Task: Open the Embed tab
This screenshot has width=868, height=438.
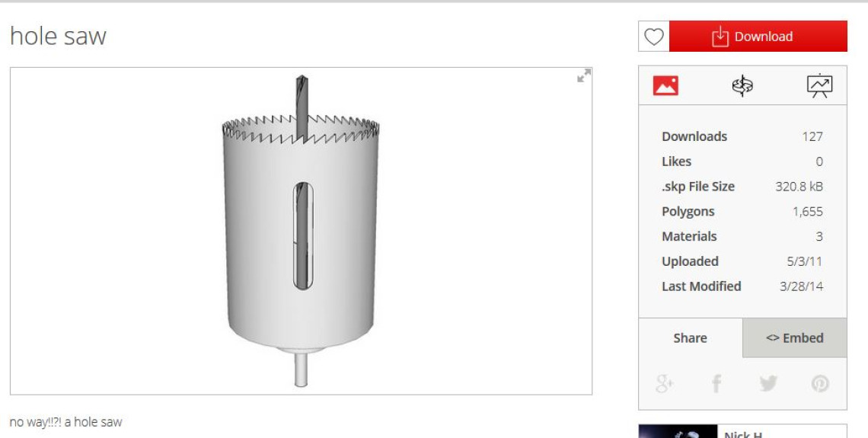Action: pos(794,337)
